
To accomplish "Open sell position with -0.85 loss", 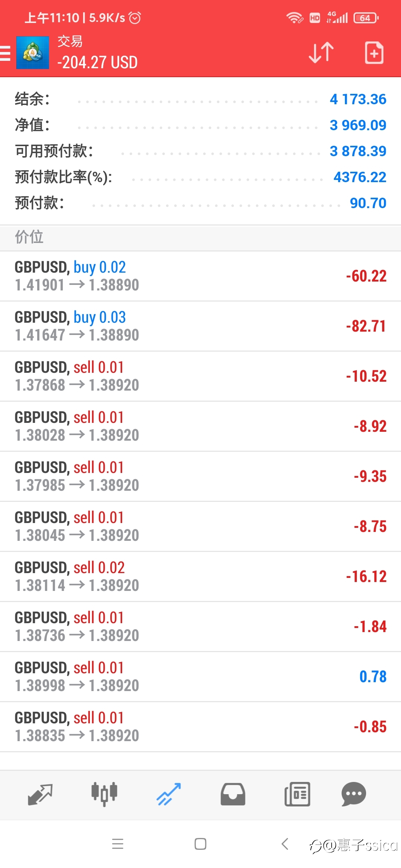I will [x=200, y=727].
